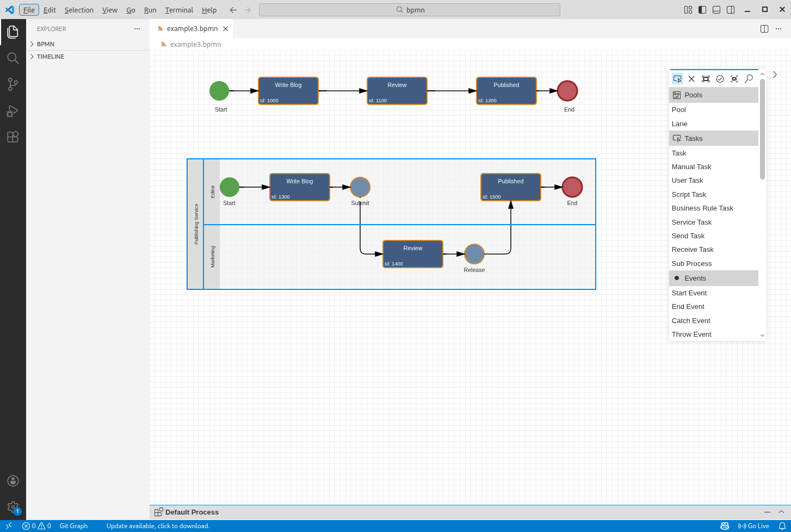Click the validate checkmark tool icon
The height and width of the screenshot is (532, 791).
tap(720, 79)
